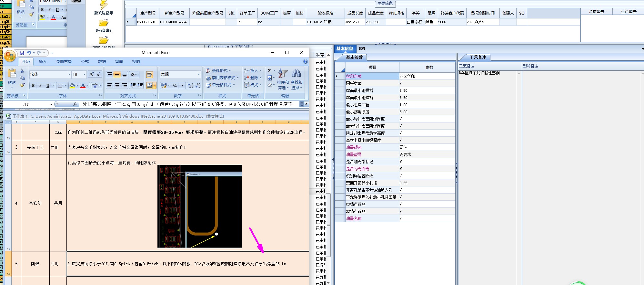Open the 单元格样式 dropdown
The width and height of the screenshot is (644, 285).
click(220, 85)
